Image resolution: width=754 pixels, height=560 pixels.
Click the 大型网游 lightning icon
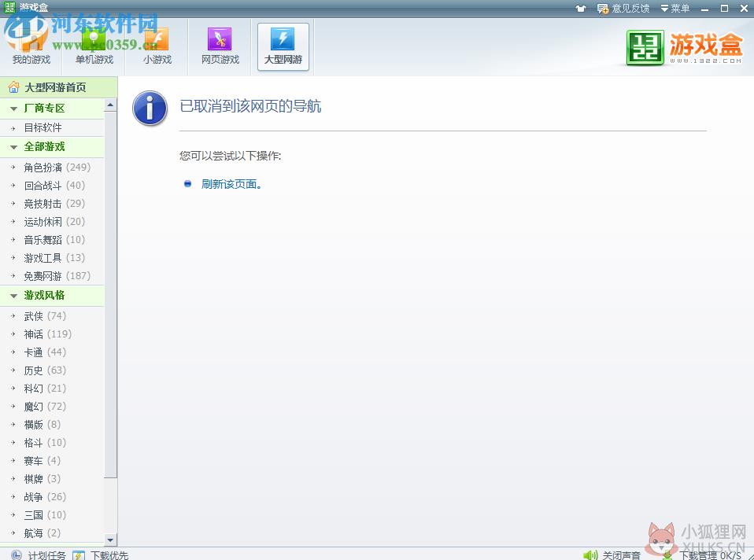click(283, 39)
